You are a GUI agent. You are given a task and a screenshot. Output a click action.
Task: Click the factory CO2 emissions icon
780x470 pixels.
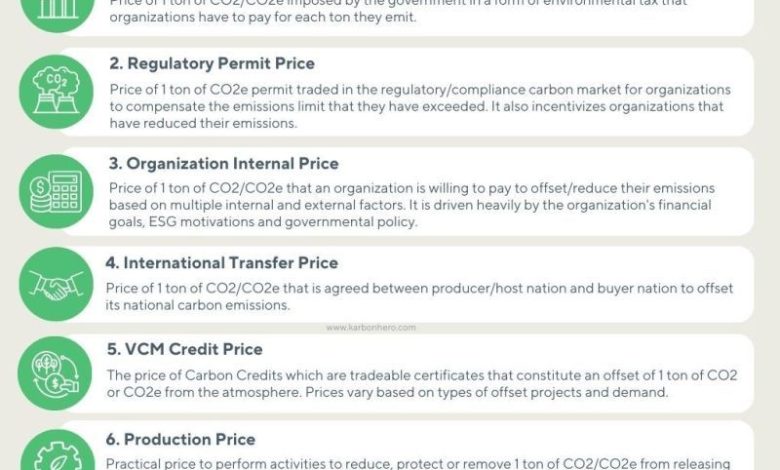coord(55,92)
